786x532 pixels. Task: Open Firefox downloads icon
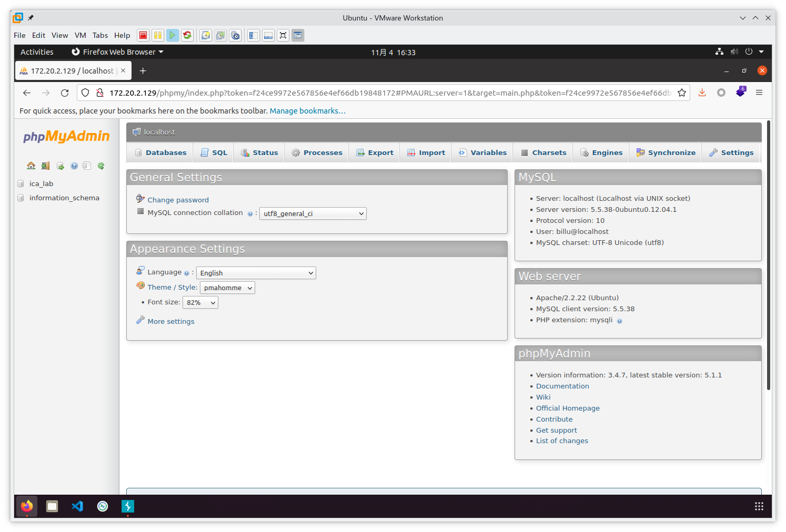[702, 93]
